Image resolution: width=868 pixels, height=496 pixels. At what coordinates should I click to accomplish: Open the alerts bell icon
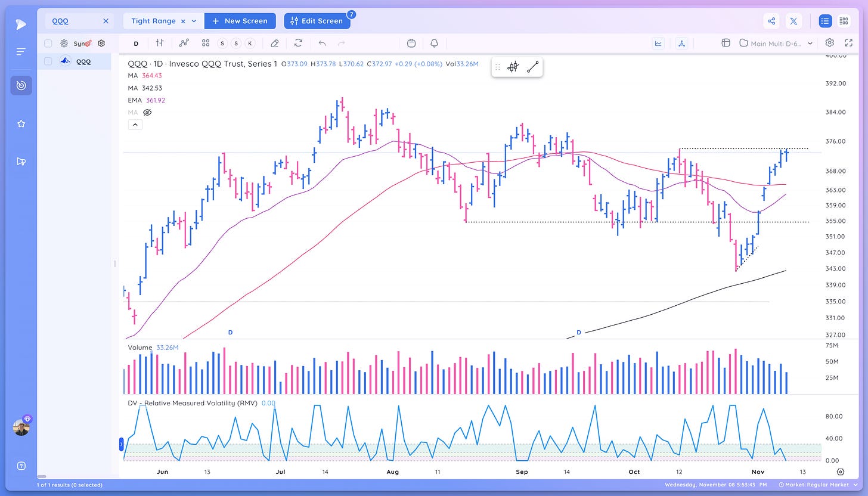pos(434,43)
